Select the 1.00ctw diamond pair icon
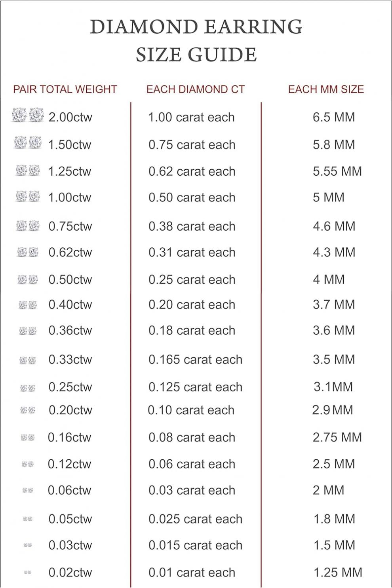392x588 pixels. click(28, 196)
